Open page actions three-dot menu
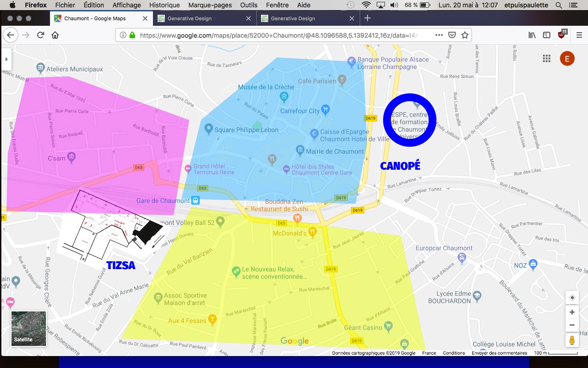This screenshot has width=588, height=368. [439, 35]
